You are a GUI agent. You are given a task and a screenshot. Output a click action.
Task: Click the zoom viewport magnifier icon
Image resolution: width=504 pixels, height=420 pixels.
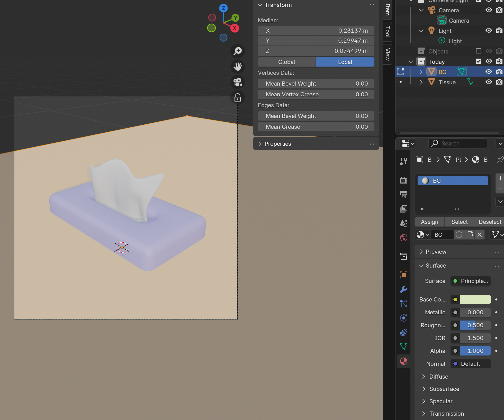coord(238,51)
